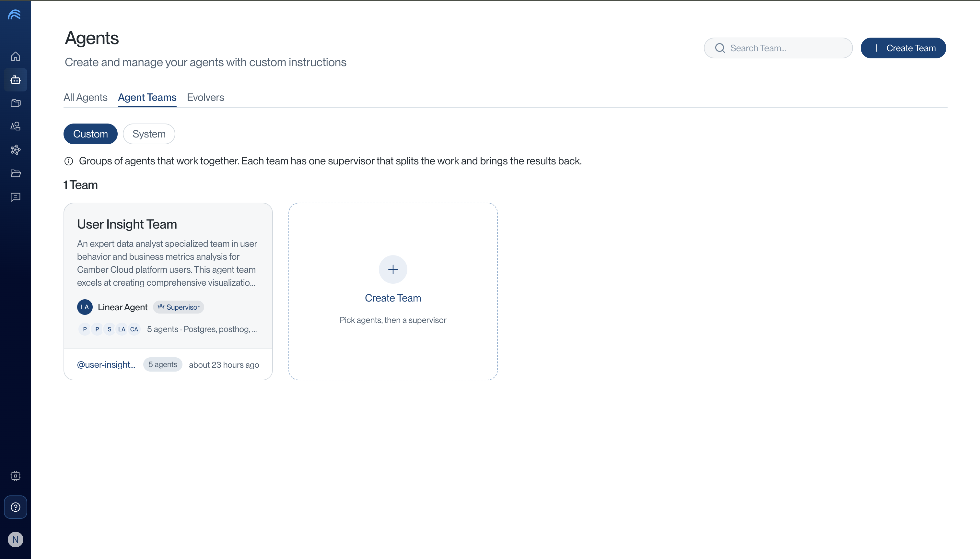Select the Custom filter pill
The height and width of the screenshot is (559, 980).
(90, 134)
